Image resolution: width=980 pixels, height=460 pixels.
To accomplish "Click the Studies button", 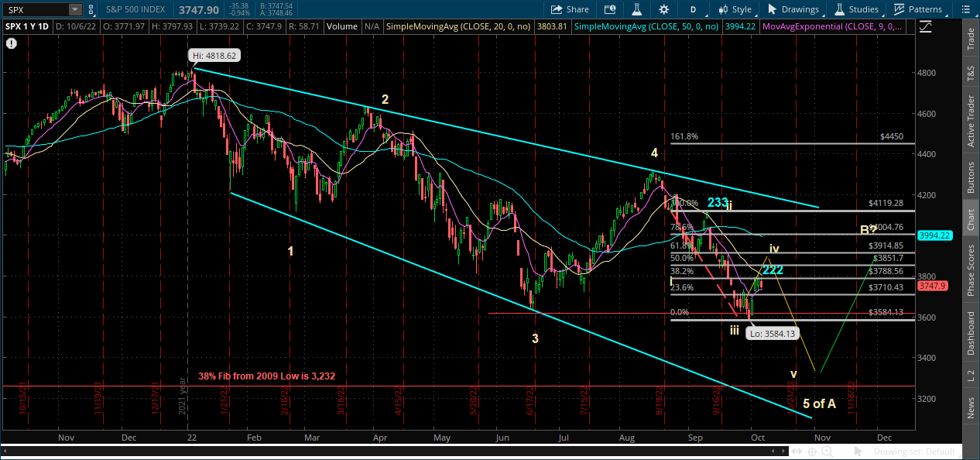I will click(x=856, y=9).
